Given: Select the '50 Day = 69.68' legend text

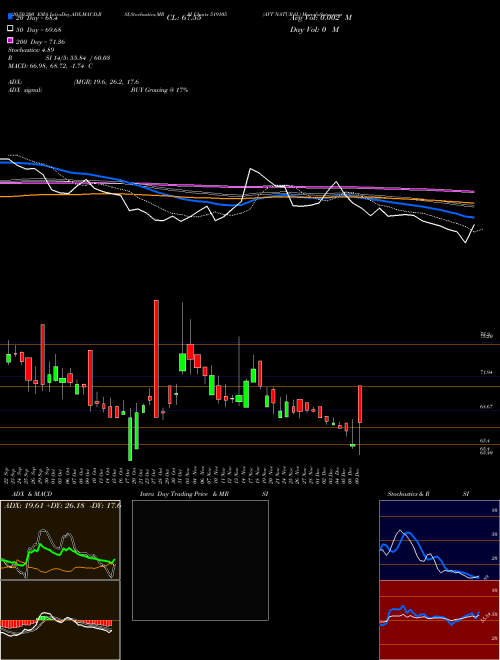Looking at the screenshot, I should 39,30.
